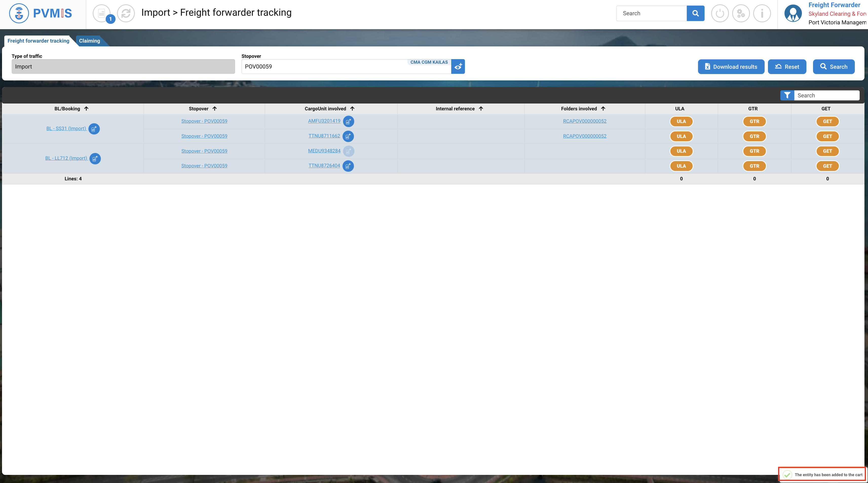Image resolution: width=868 pixels, height=483 pixels.
Task: Sort by BL/Booking column arrow
Action: tap(86, 109)
